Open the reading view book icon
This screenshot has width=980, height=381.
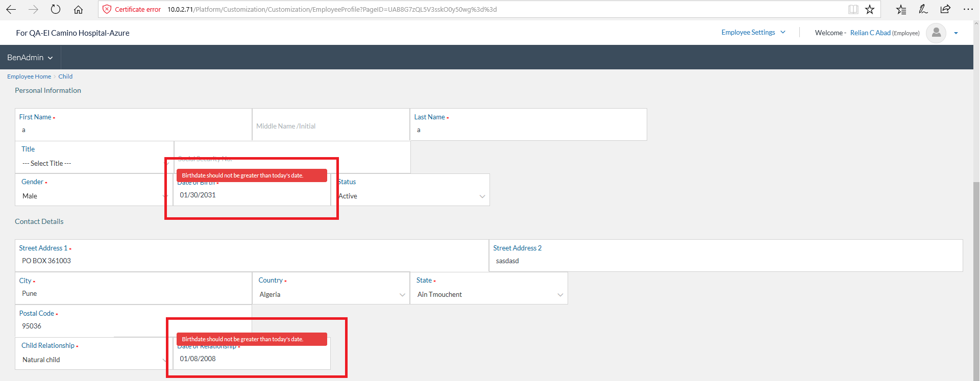tap(853, 9)
